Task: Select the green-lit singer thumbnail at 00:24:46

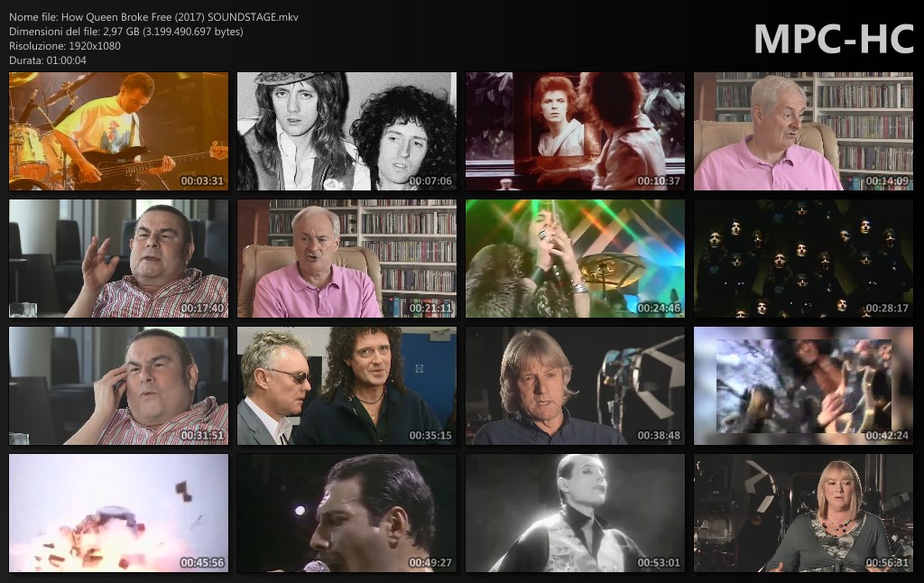Action: click(x=575, y=258)
